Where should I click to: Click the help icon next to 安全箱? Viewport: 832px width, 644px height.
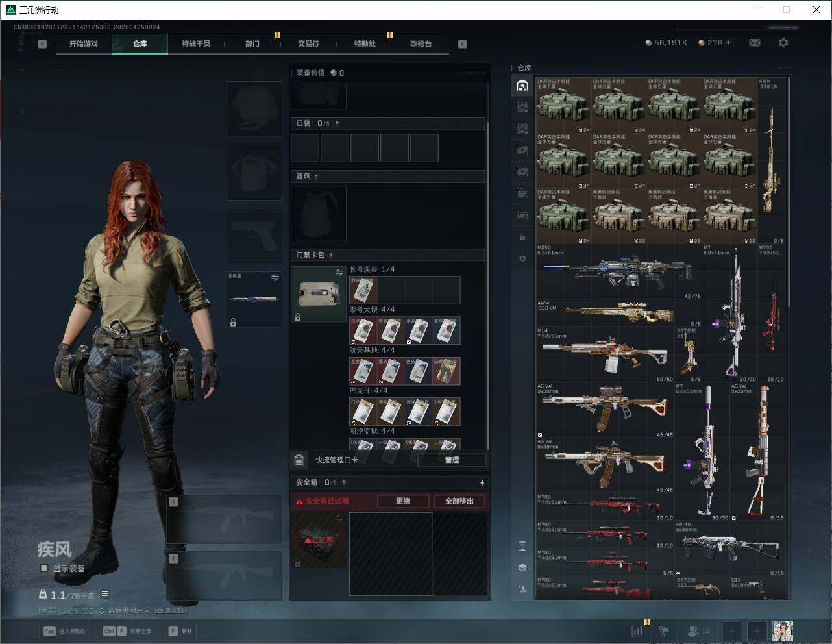click(344, 482)
